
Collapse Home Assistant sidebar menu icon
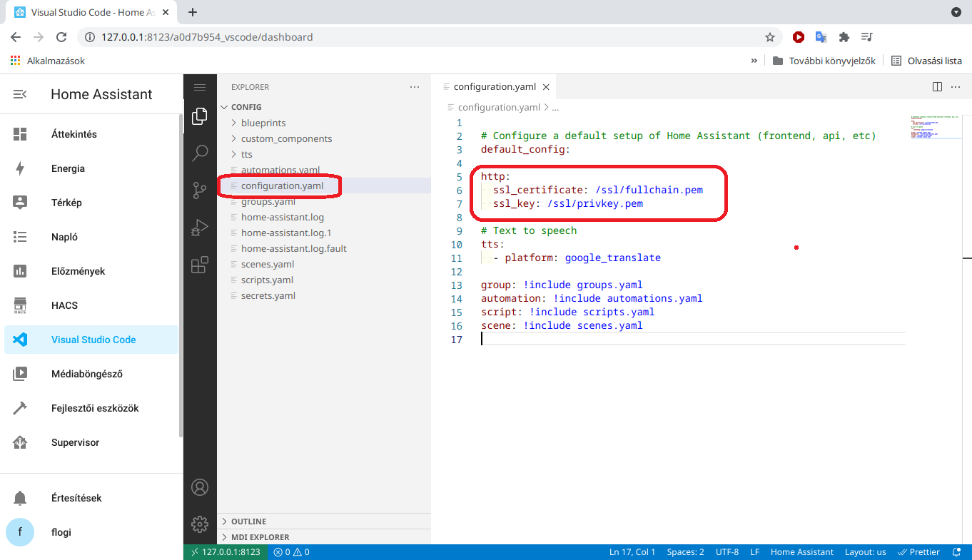click(20, 94)
